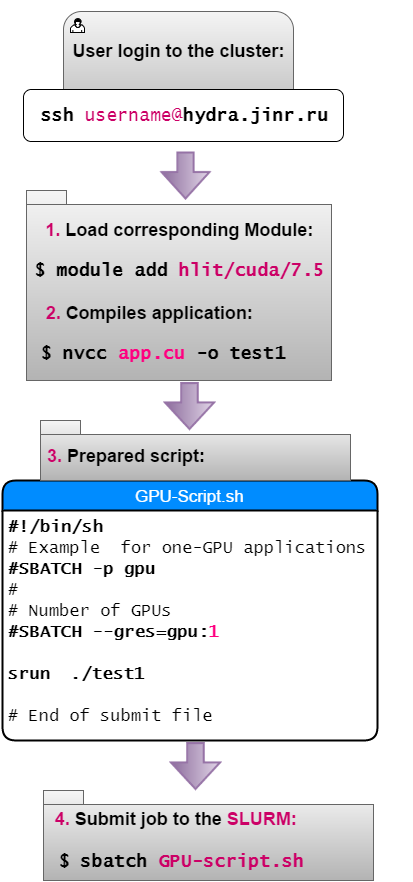Click the pink GPU-script.sh in sbatch command
The height and width of the screenshot is (882, 413).
click(x=231, y=861)
